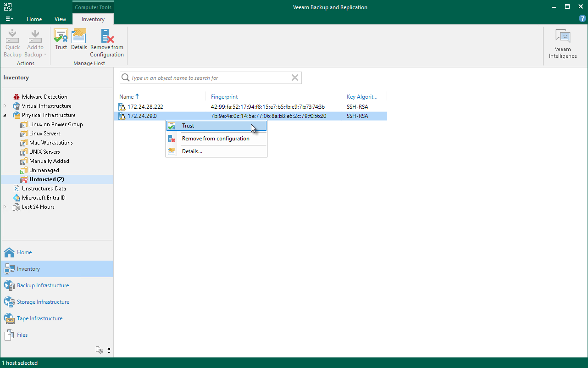Viewport: 588px width, 368px height.
Task: Click the Unmanaged folder icon
Action: pos(24,170)
